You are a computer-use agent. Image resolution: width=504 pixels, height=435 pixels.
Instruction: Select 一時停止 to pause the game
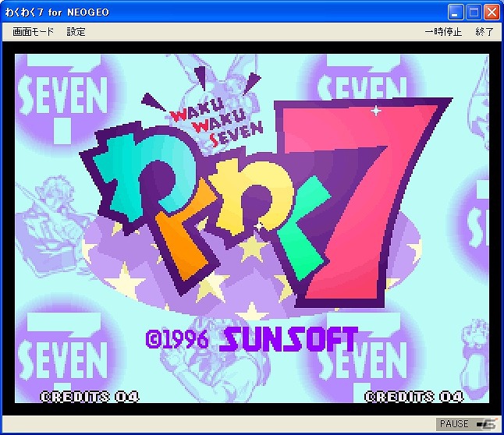point(443,31)
